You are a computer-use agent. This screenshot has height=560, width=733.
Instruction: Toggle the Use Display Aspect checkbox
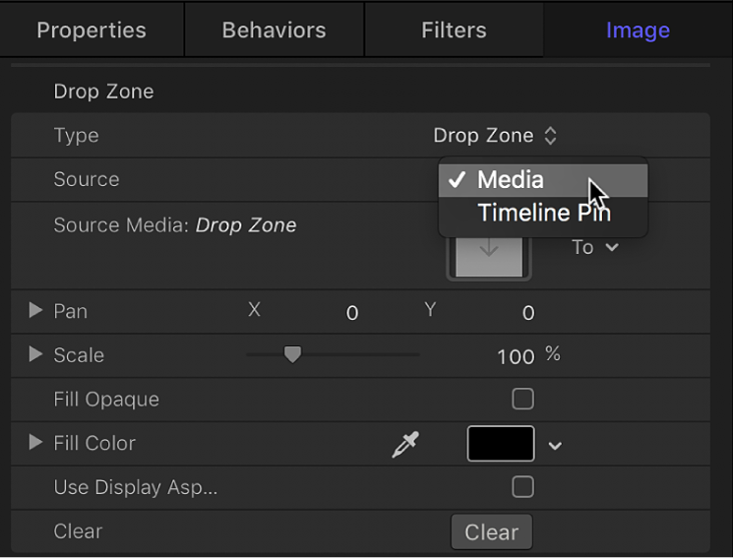[x=522, y=487]
